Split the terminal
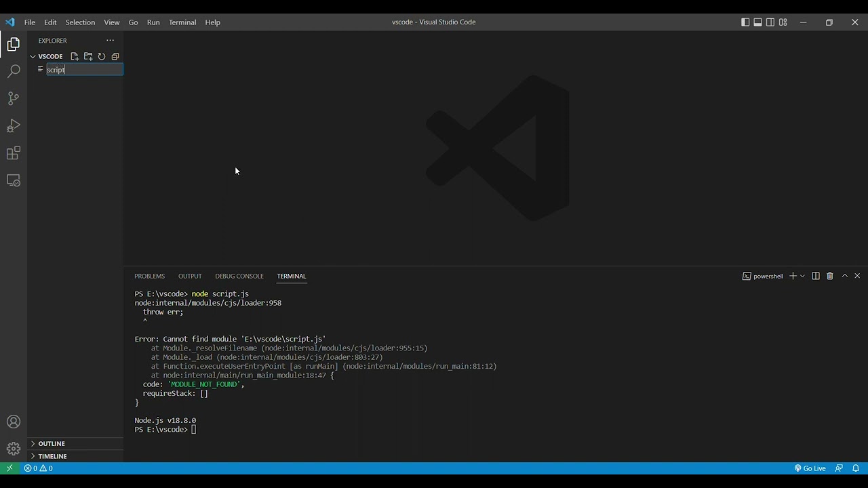Image resolution: width=868 pixels, height=488 pixels. [816, 276]
